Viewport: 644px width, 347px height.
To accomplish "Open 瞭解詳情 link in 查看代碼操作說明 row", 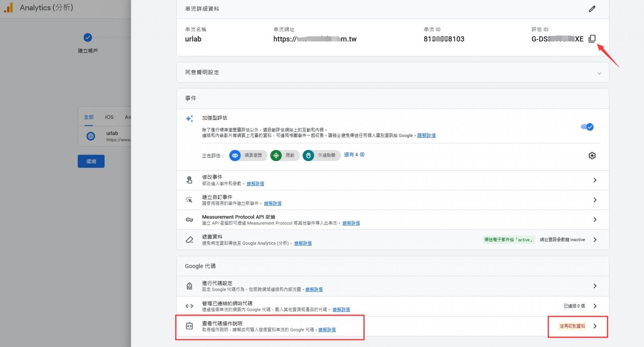I will tap(327, 330).
